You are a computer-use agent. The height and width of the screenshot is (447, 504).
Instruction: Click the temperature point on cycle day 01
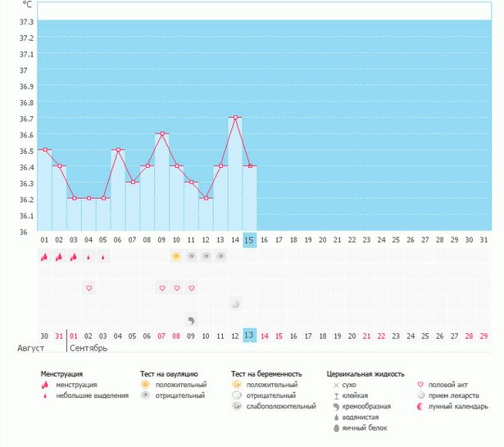(45, 150)
